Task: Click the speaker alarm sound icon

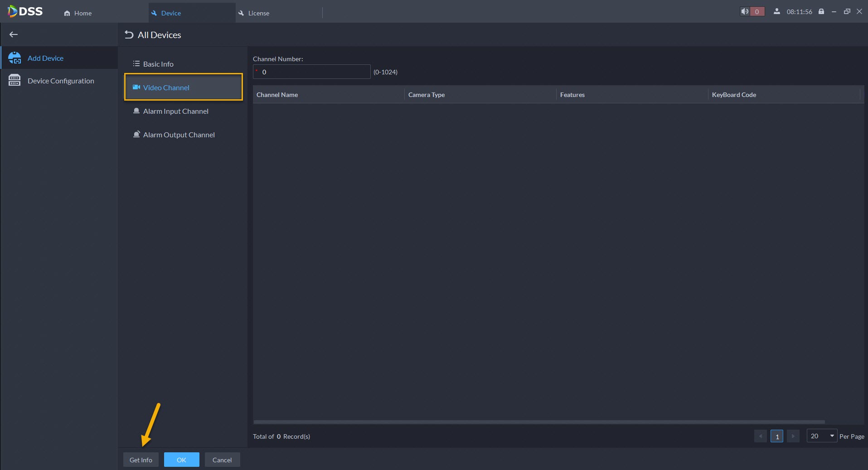Action: point(744,12)
